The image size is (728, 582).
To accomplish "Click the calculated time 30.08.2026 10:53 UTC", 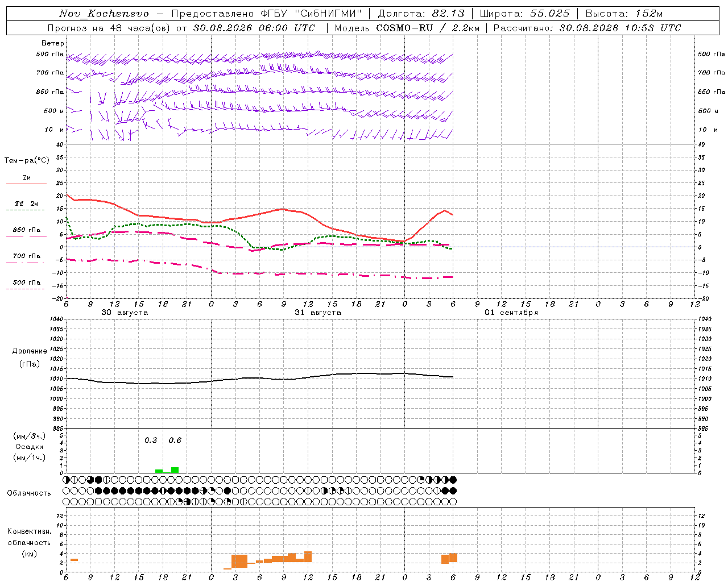I will [620, 28].
